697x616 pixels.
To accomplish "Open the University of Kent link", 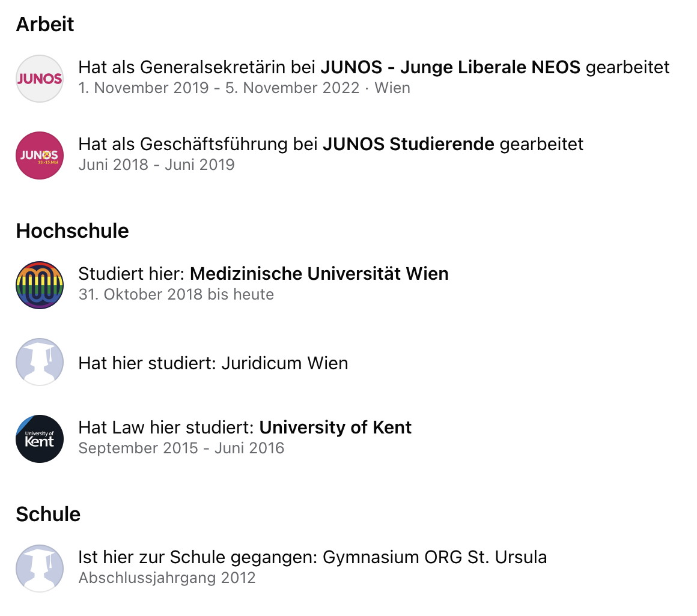I will click(335, 427).
